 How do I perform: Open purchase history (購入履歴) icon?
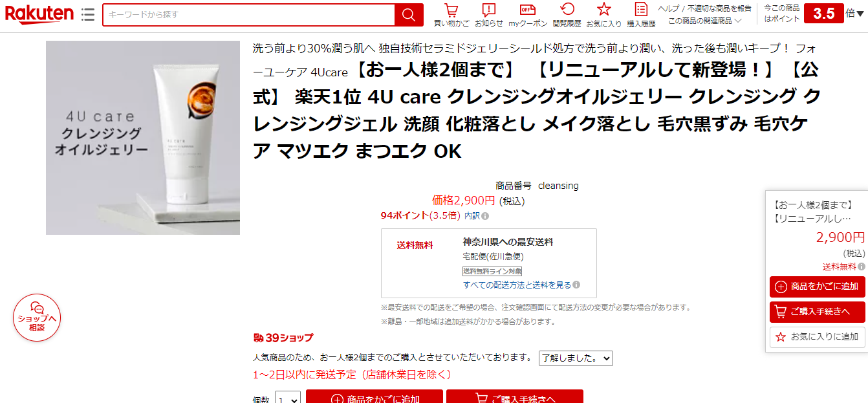pos(641,16)
